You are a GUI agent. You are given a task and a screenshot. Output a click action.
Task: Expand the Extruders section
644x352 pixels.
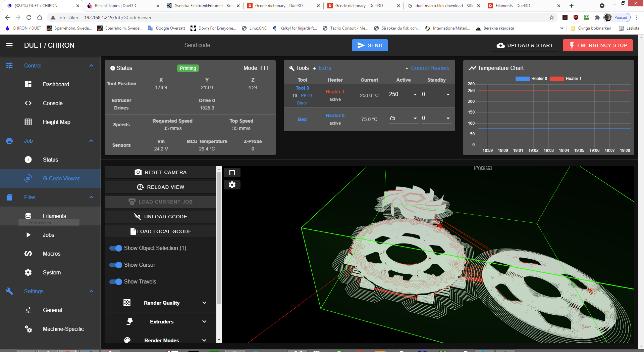pyautogui.click(x=204, y=321)
